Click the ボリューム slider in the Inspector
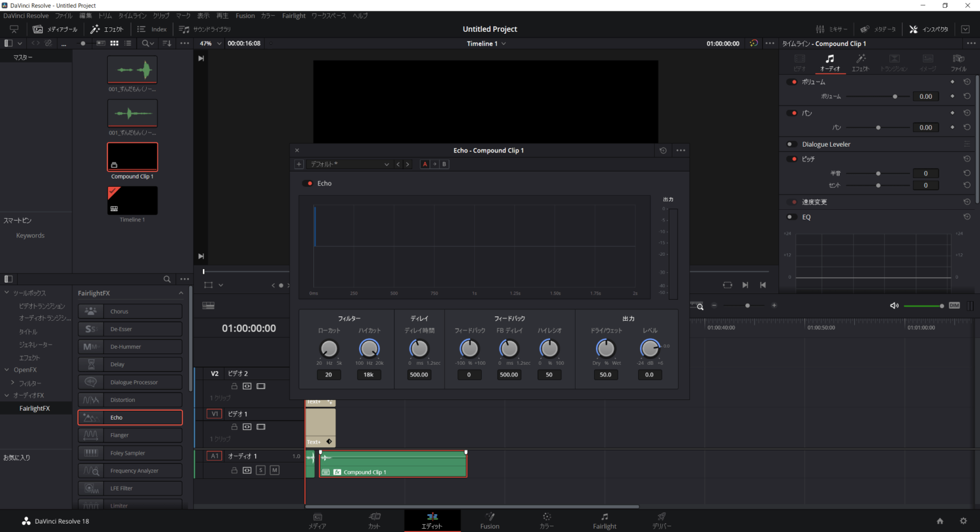 (x=895, y=96)
